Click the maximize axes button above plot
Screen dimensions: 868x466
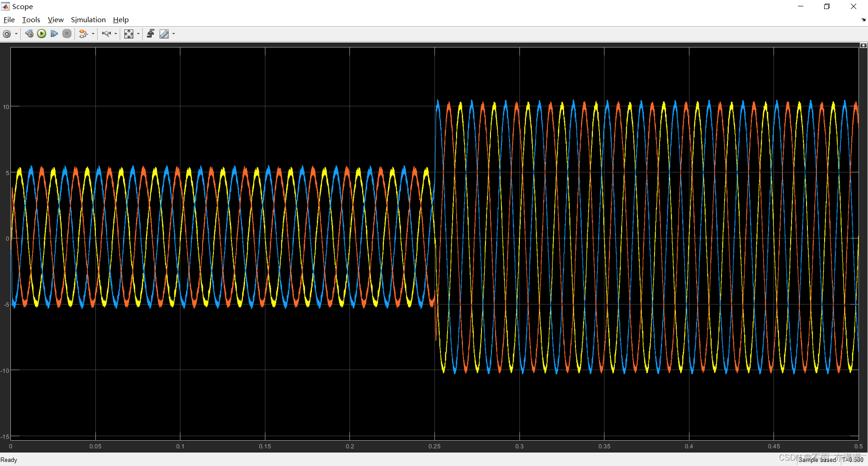pos(863,46)
